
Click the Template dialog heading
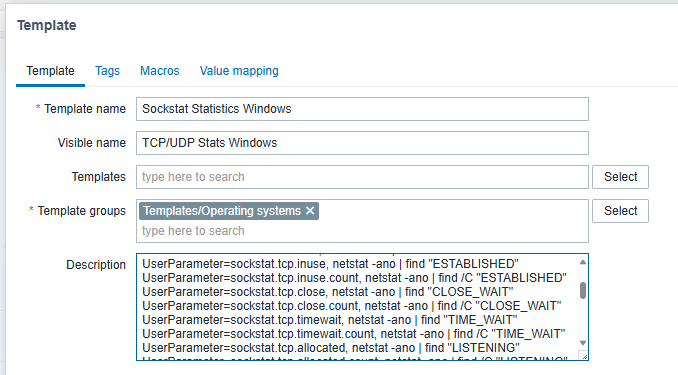[x=47, y=26]
